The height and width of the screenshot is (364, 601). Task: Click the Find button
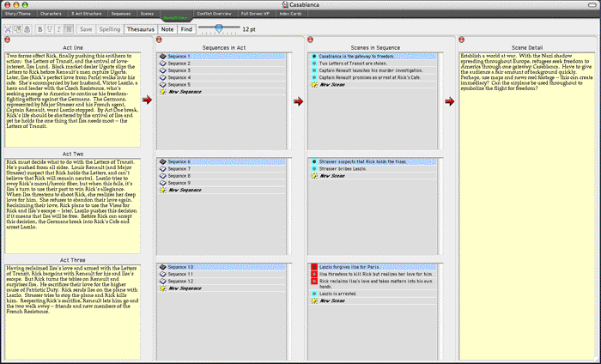(x=186, y=29)
